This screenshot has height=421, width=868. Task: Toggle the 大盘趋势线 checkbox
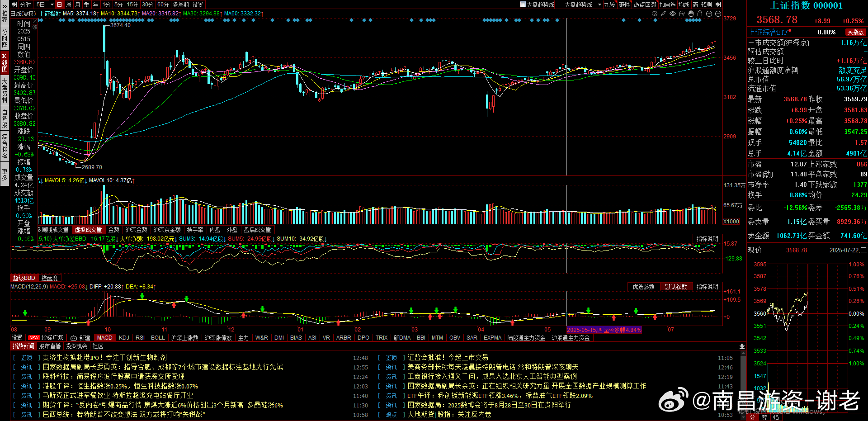click(x=523, y=5)
